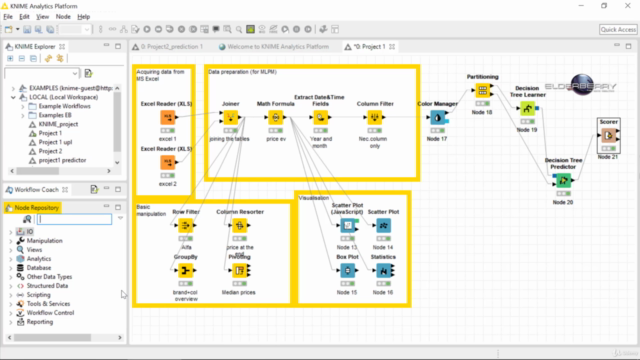Image resolution: width=640 pixels, height=360 pixels.
Task: Click the Save All toolbar icon
Action: 50,29
